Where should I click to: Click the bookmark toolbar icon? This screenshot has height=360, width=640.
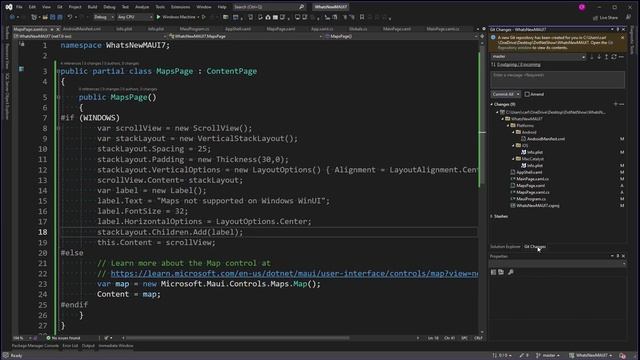(362, 17)
